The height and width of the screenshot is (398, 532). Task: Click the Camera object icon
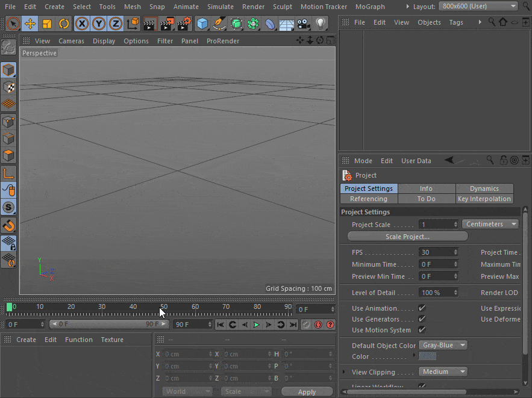click(x=303, y=24)
